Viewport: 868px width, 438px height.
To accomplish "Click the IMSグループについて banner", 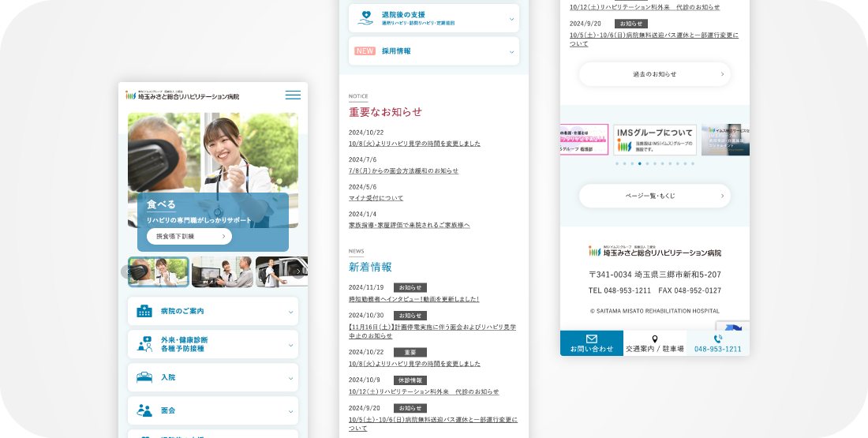I will tap(654, 140).
